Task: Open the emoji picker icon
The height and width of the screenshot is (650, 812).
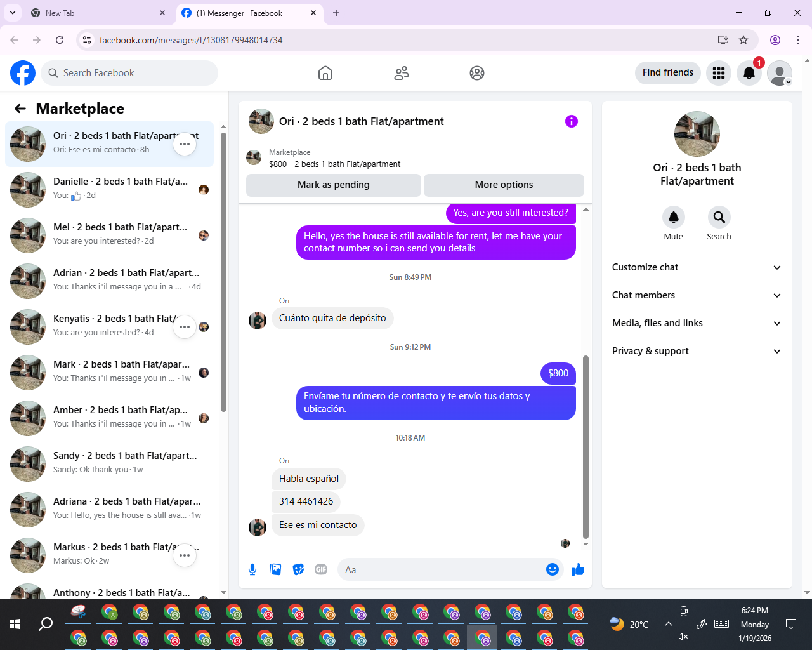Action: [x=553, y=569]
